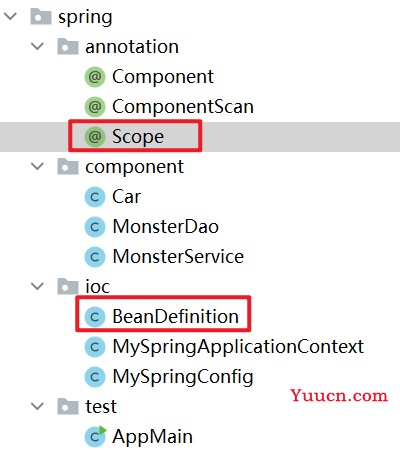400x450 pixels.
Task: Collapse the component package chevron
Action: pos(37,166)
